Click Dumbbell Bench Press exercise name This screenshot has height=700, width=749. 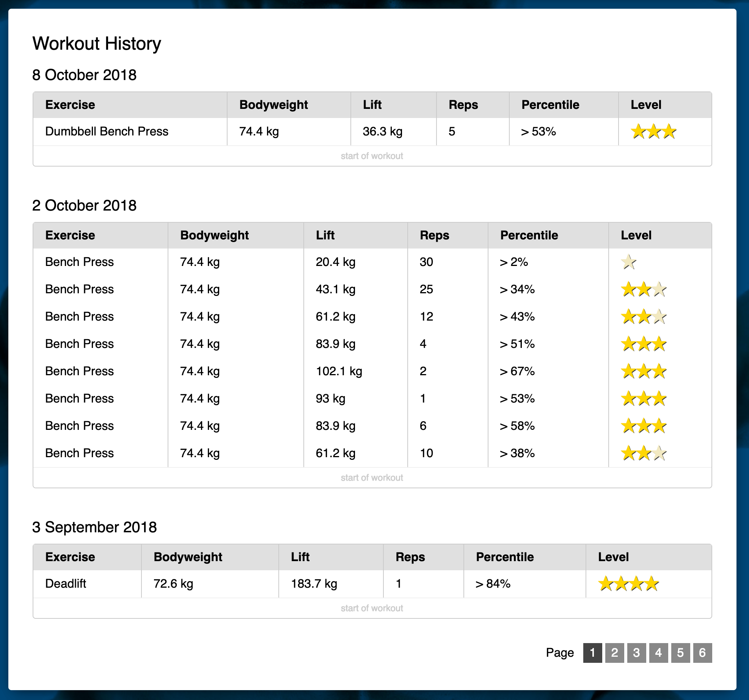point(107,131)
